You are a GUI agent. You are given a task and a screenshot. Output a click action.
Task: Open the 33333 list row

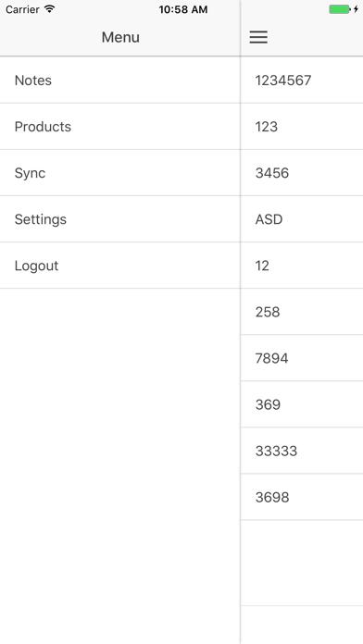(302, 452)
